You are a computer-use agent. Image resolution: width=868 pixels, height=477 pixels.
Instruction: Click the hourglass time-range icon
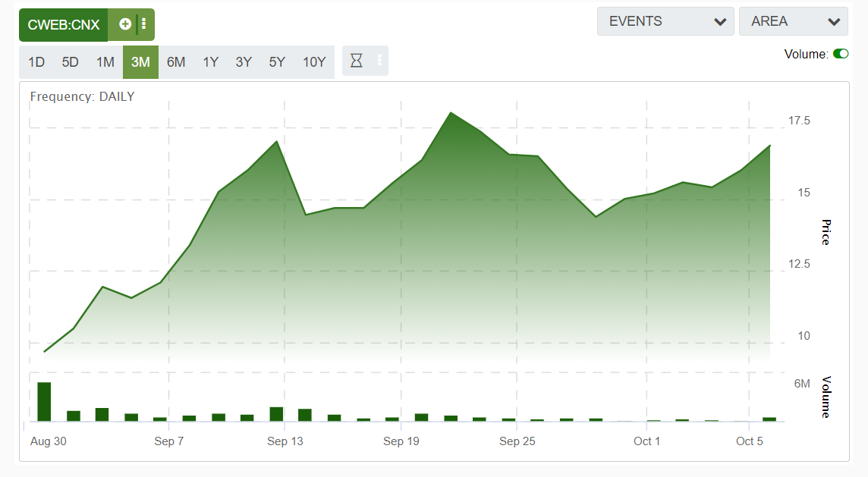pyautogui.click(x=356, y=61)
